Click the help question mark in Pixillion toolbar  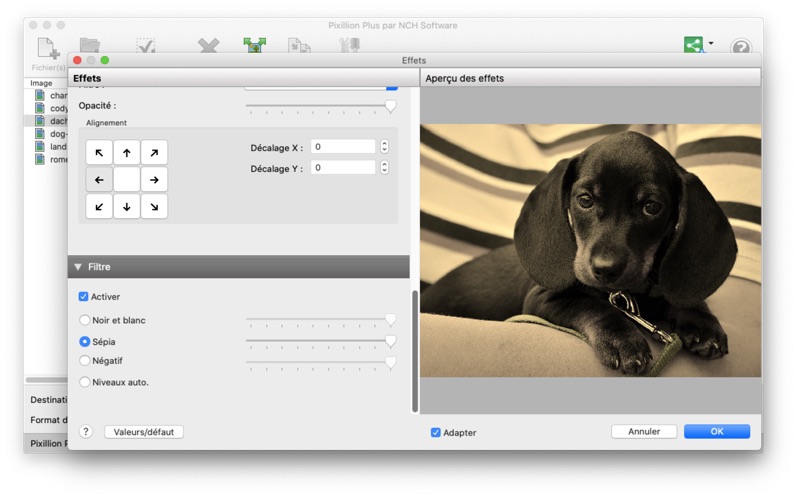pos(741,47)
